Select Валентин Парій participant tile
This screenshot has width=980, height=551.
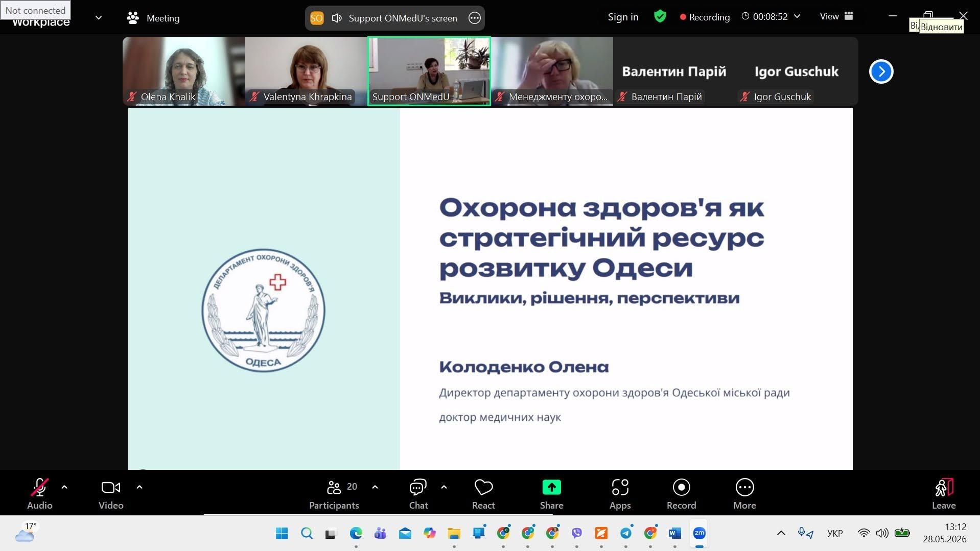674,71
